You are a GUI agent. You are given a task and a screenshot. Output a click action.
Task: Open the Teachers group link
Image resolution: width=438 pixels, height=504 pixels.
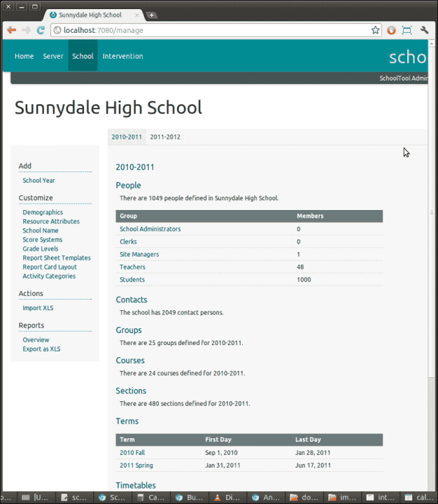(x=132, y=267)
